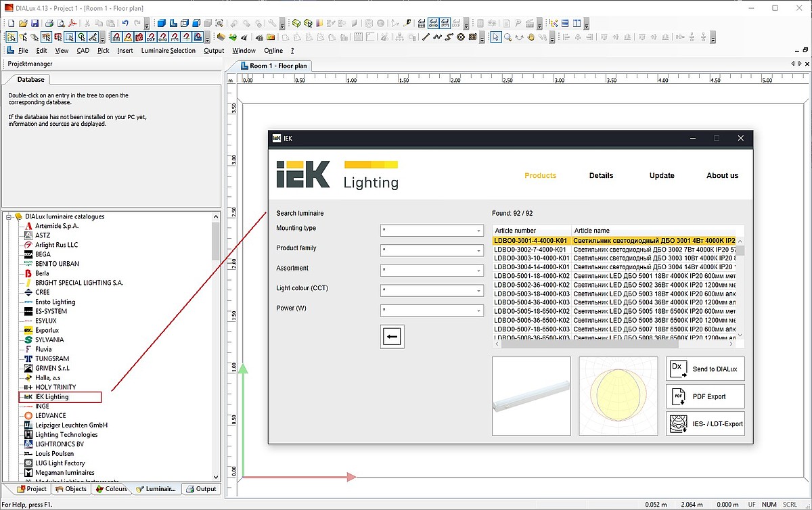This screenshot has width=812, height=510.
Task: Open the File menu
Action: [x=23, y=50]
